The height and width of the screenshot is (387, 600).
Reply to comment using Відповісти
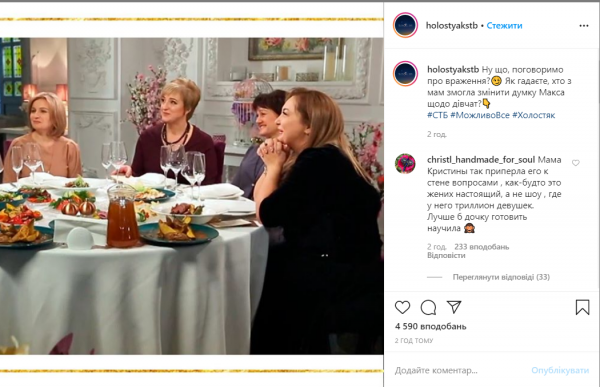click(x=446, y=255)
